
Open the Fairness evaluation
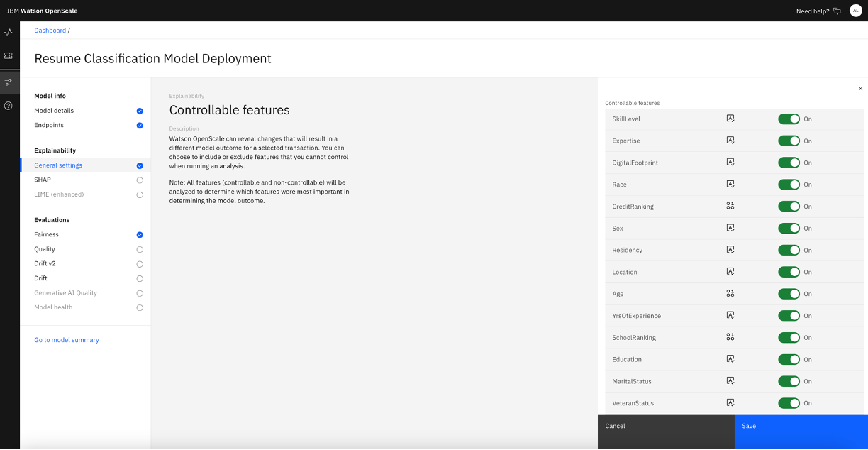(46, 234)
